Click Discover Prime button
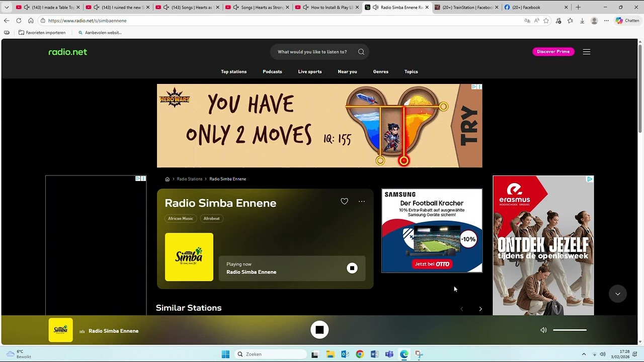The height and width of the screenshot is (362, 644). [x=553, y=51]
